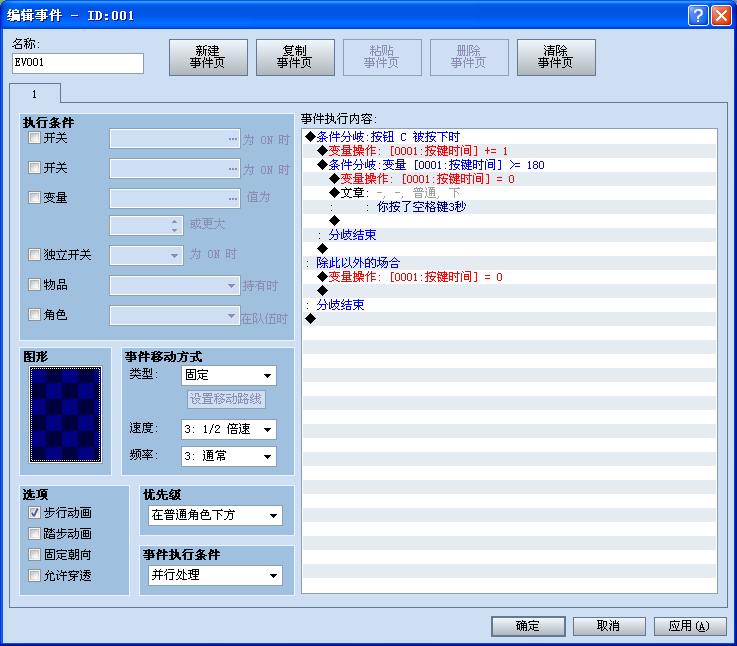
Task: Check the 踏步动画 option
Action: click(x=34, y=534)
